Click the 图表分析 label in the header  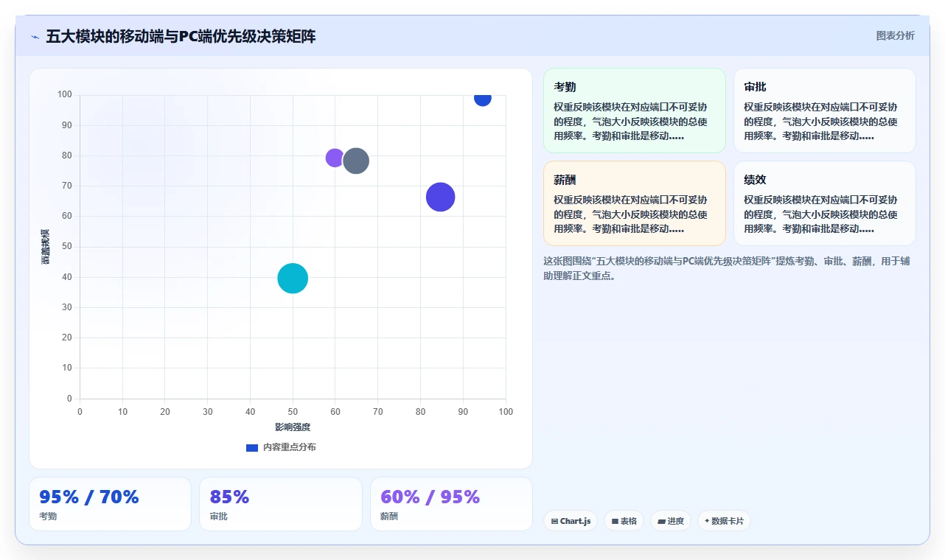point(895,35)
